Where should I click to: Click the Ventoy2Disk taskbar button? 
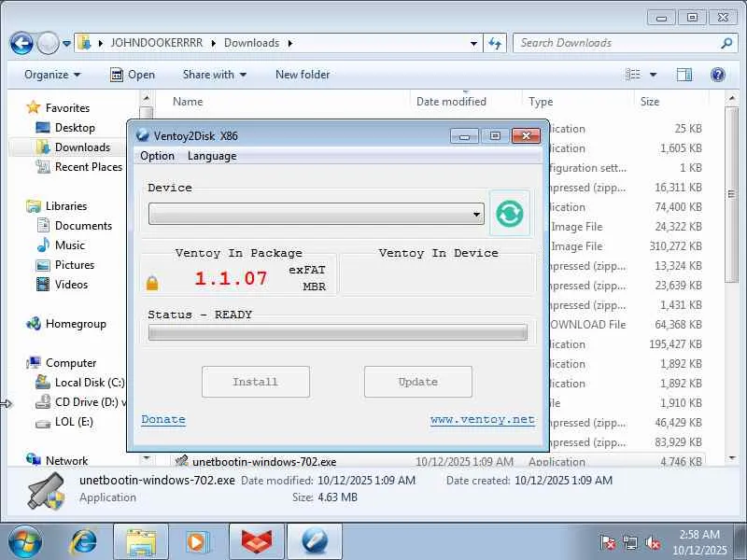[x=315, y=542]
